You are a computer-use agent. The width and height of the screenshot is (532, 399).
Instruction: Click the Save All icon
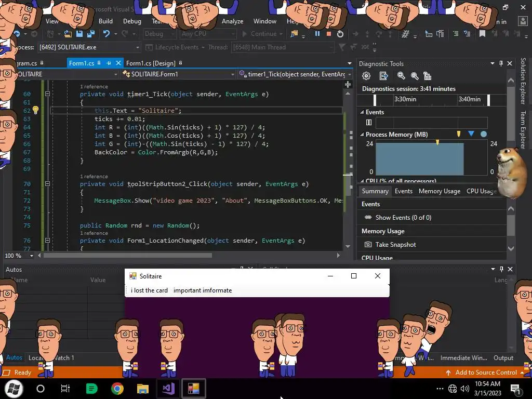pos(90,34)
